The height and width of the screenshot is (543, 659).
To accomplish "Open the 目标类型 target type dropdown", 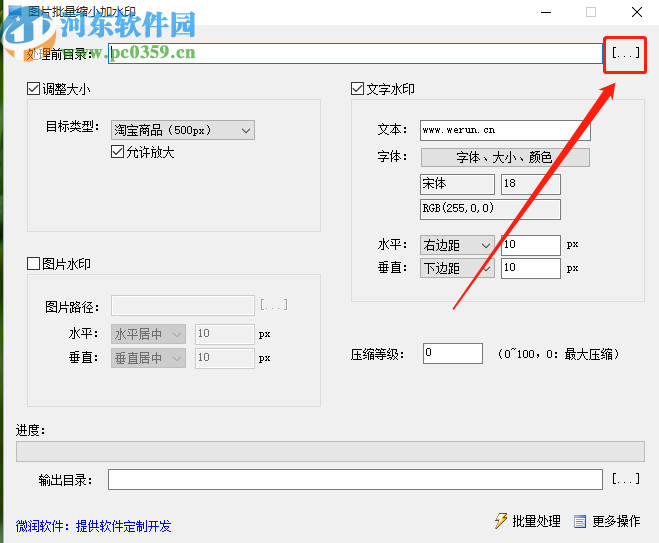I will coord(183,130).
